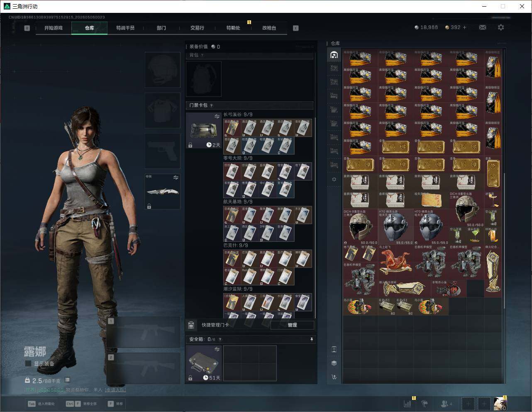532x412 pixels.
Task: Toggle the lock on the key card pack
Action: click(x=190, y=145)
